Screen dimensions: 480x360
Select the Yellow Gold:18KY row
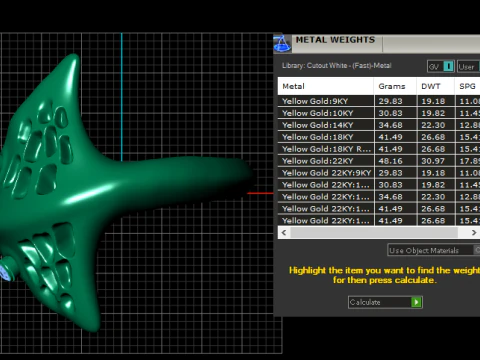tap(379, 137)
